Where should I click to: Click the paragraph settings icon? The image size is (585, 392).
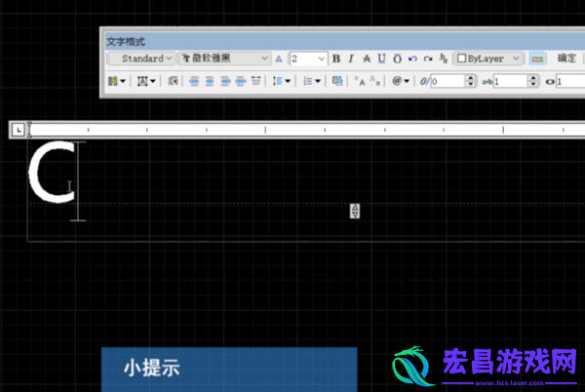[173, 81]
